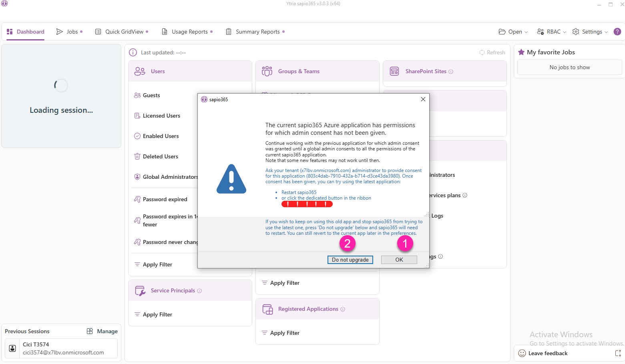Click the SharePoint Sites card icon
Image resolution: width=625 pixels, height=364 pixels.
point(394,71)
